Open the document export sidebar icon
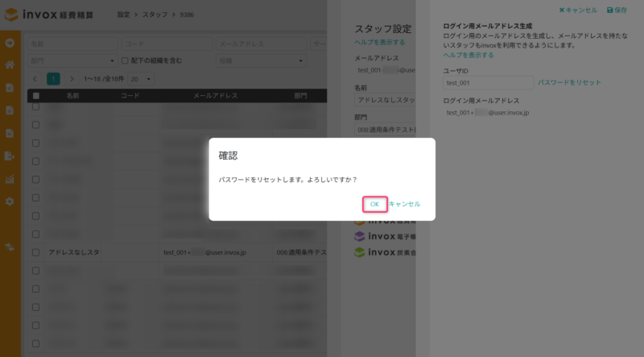The width and height of the screenshot is (644, 357). (10, 156)
